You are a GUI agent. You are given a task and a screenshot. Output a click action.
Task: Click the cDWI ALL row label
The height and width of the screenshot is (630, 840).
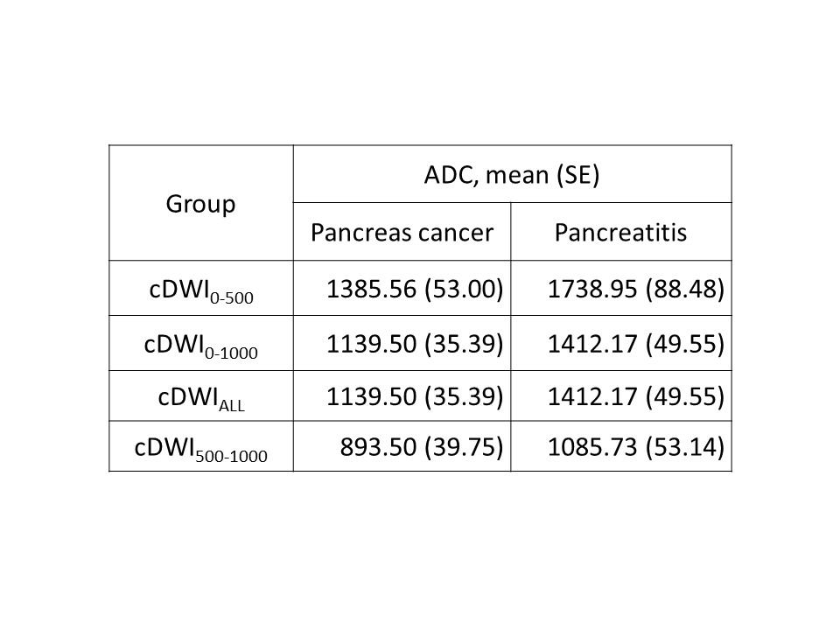(200, 396)
